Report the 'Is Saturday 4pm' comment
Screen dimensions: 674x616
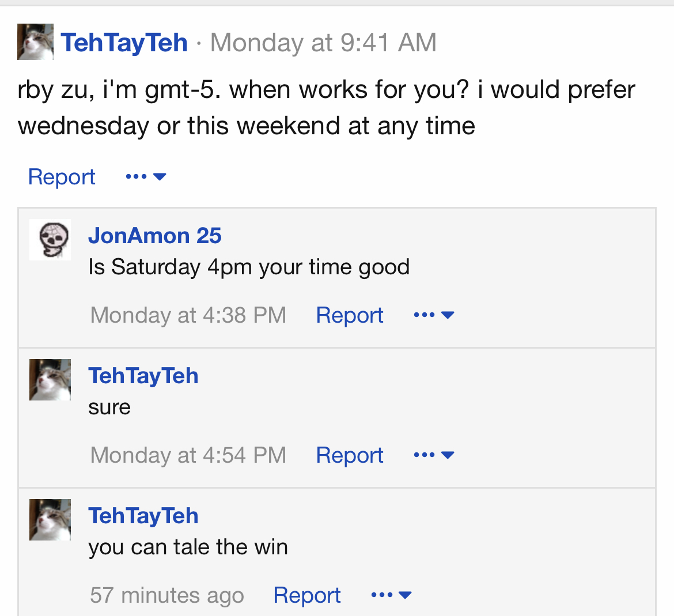(x=350, y=315)
